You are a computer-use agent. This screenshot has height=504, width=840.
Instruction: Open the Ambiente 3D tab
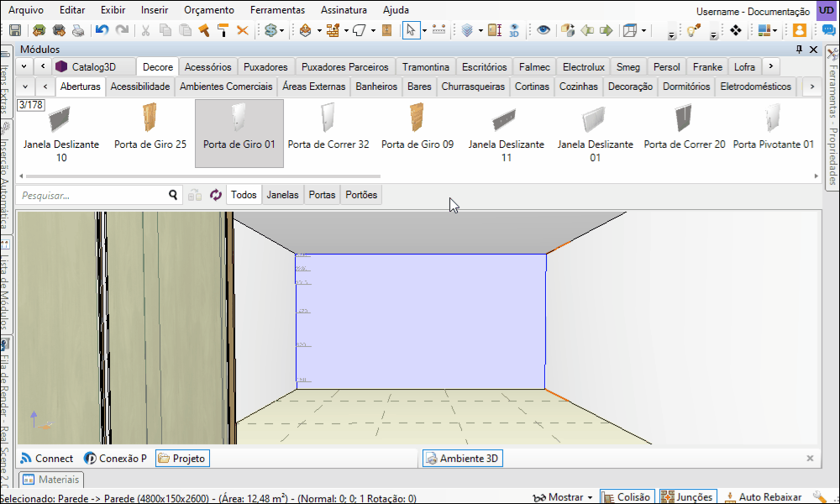[x=463, y=459]
